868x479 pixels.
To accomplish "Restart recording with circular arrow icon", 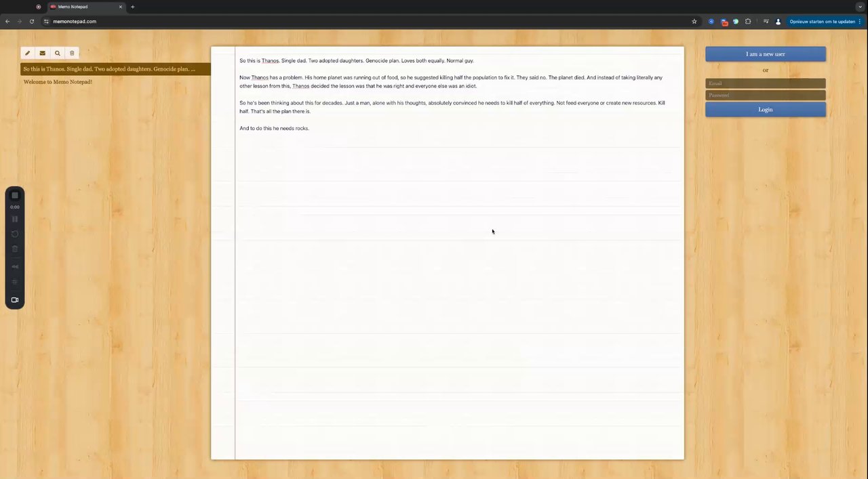I will click(15, 234).
